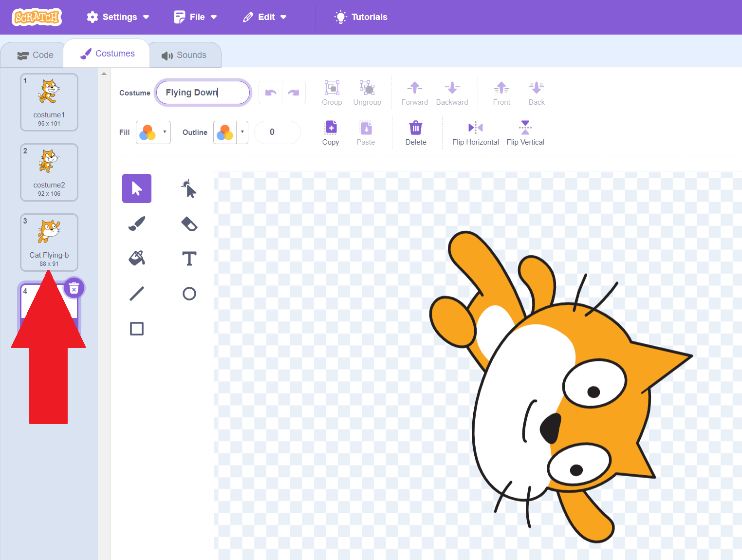742x560 pixels.
Task: Group selected objects
Action: tap(332, 93)
